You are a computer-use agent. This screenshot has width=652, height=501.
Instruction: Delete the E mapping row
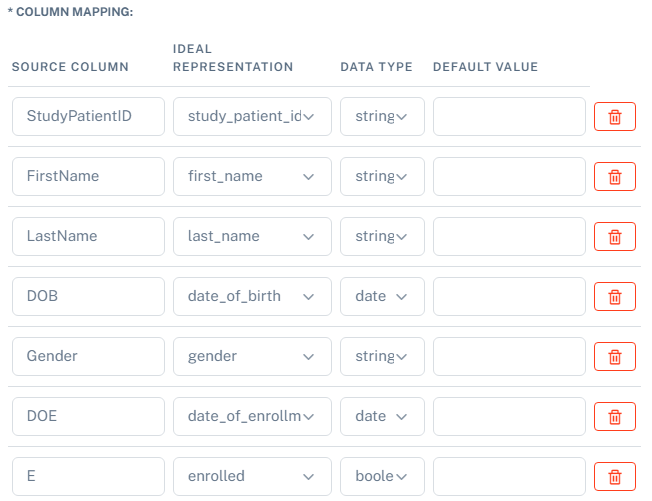point(615,476)
